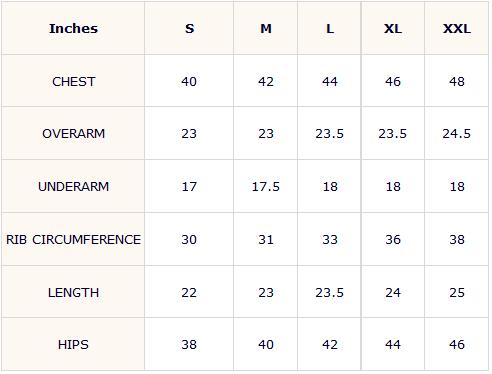
Task: Click chest value 48 for XXL
Action: pyautogui.click(x=457, y=82)
